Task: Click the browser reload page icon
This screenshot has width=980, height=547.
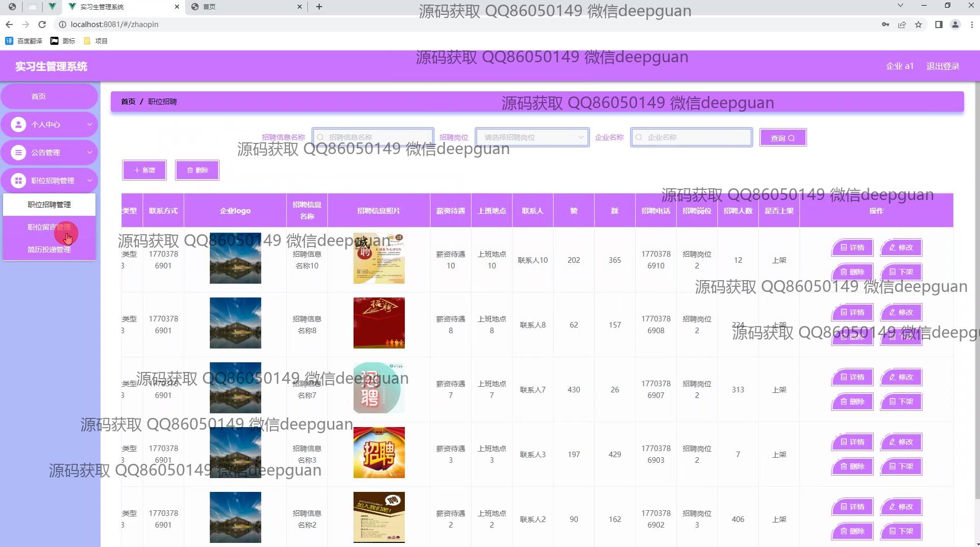Action: (42, 24)
